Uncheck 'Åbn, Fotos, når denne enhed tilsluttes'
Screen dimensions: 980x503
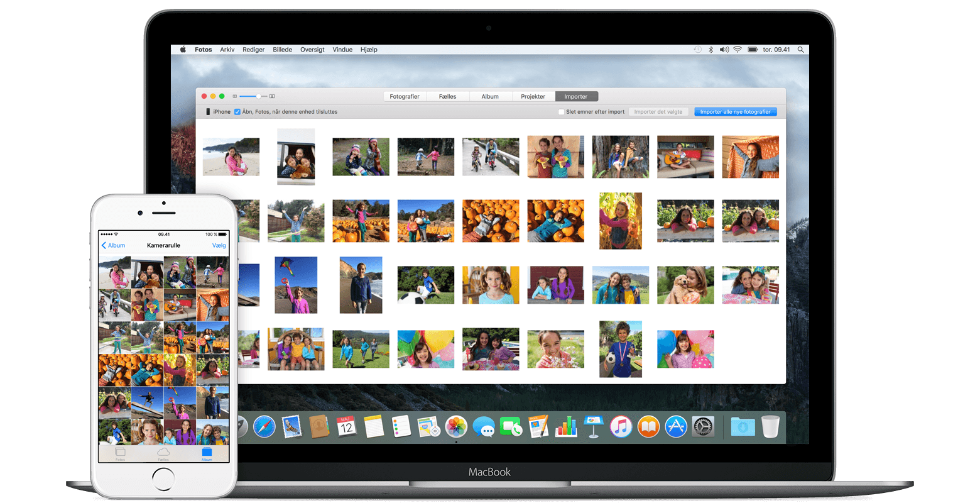(237, 112)
